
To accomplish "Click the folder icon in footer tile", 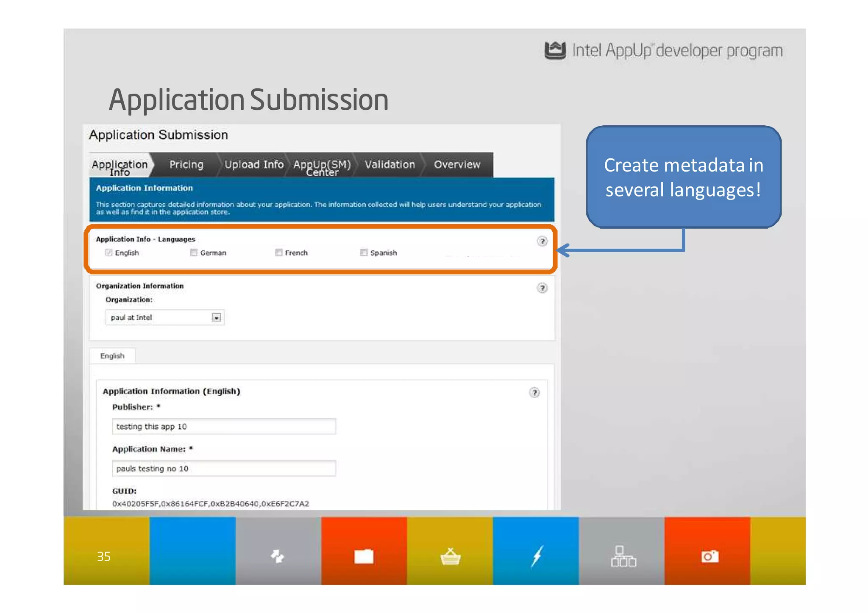I will [364, 556].
